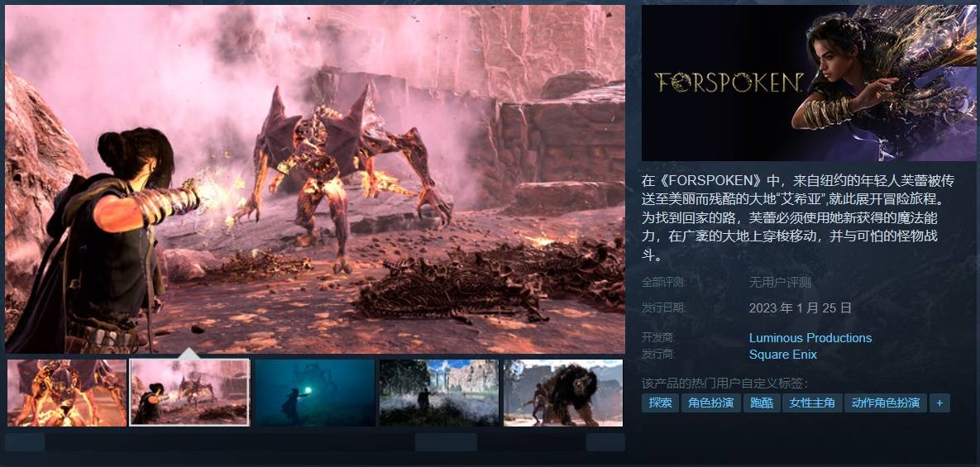Select the 女性主角 tag
This screenshot has width=980, height=467.
click(x=812, y=403)
